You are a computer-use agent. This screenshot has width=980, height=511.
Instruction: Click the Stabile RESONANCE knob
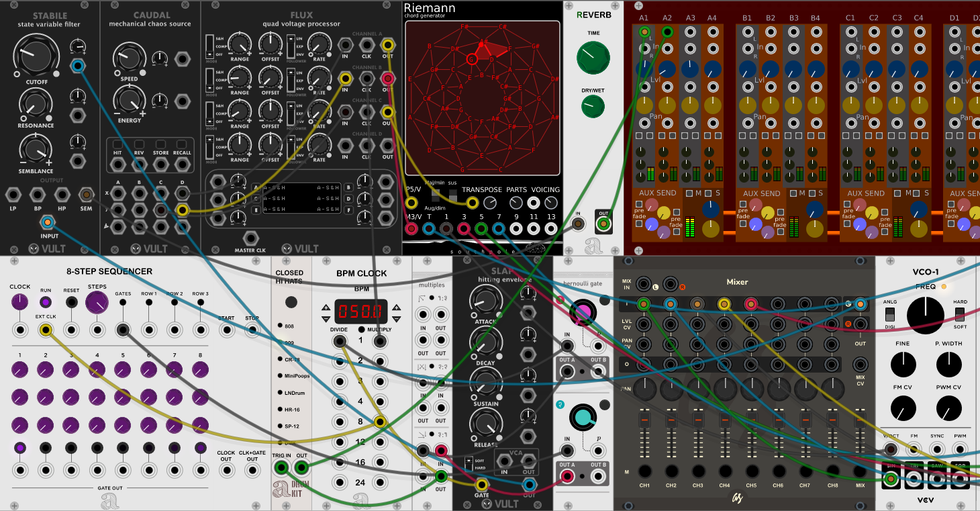[x=36, y=103]
